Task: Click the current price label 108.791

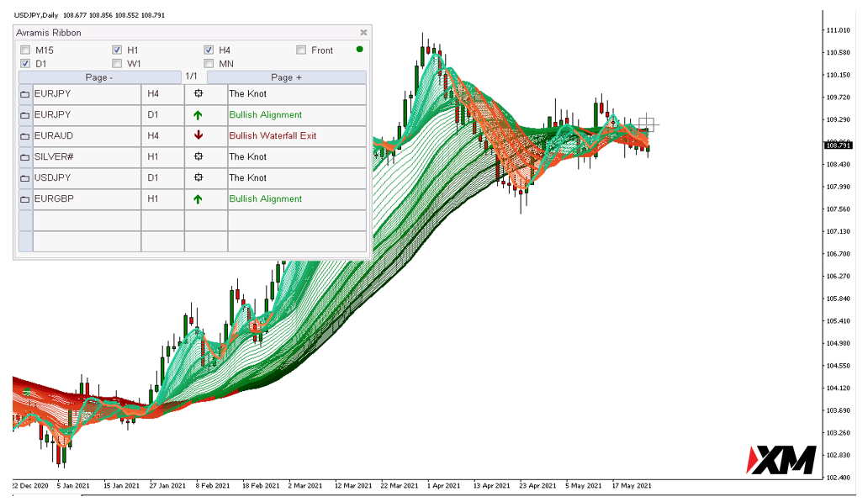Action: (x=838, y=145)
